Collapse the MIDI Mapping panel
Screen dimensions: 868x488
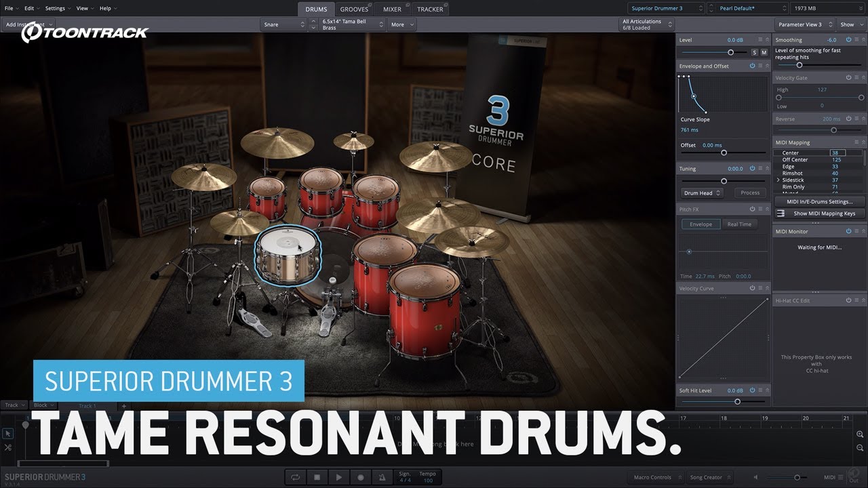coord(863,142)
